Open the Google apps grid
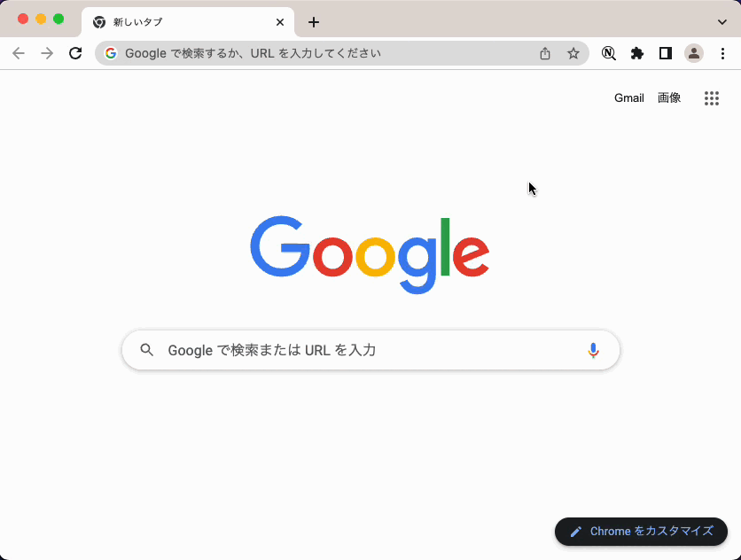This screenshot has width=741, height=560. pos(711,98)
